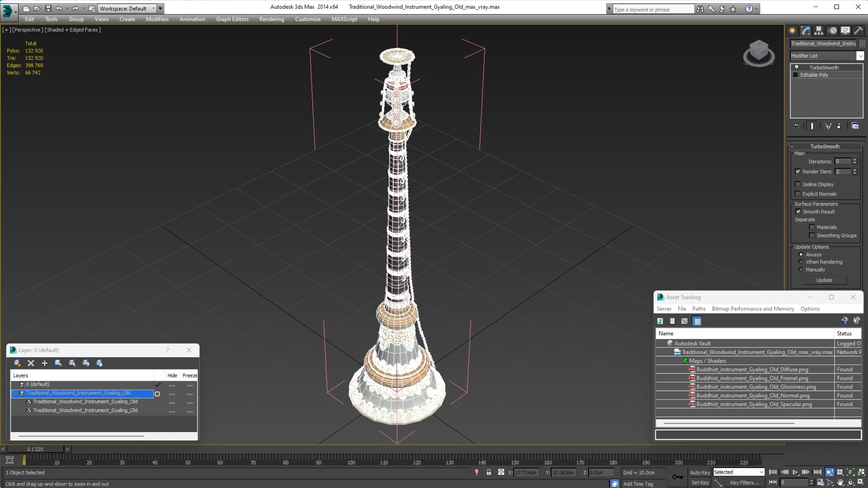Click the Pin Stack icon
Screen dimensions: 868x488
click(x=796, y=126)
